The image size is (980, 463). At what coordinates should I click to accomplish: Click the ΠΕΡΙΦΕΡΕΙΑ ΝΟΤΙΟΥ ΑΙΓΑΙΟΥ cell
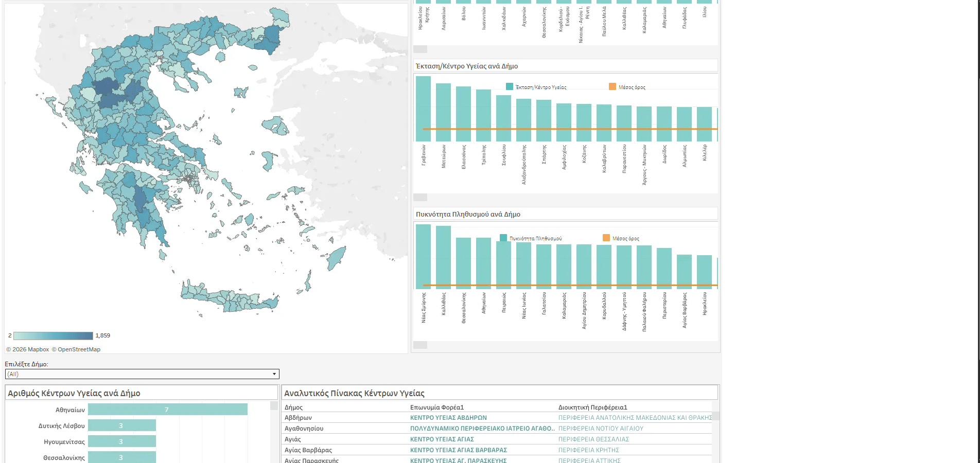tap(601, 429)
